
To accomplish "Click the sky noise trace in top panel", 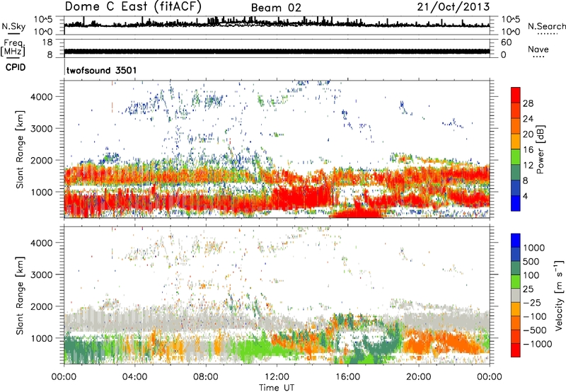I will tap(277, 23).
